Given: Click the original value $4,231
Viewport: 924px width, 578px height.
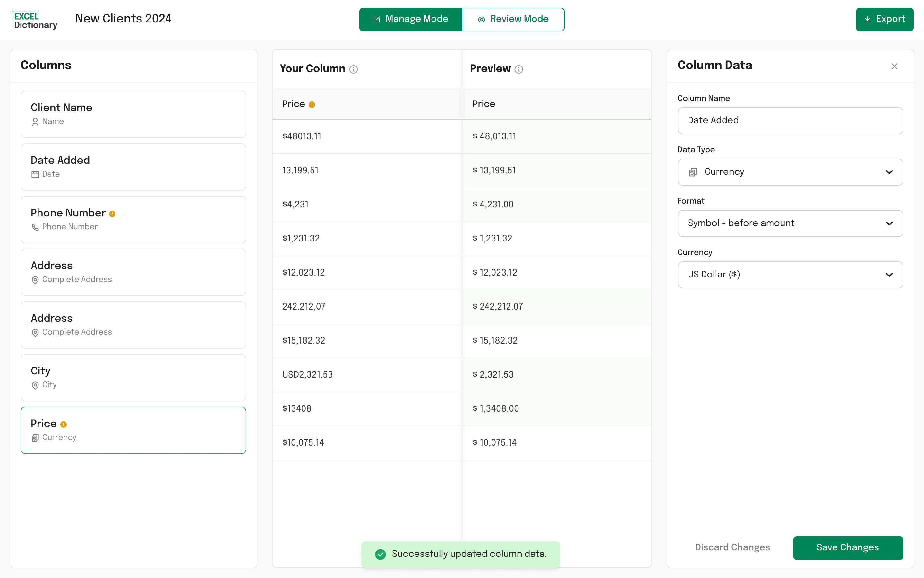Looking at the screenshot, I should tap(295, 205).
